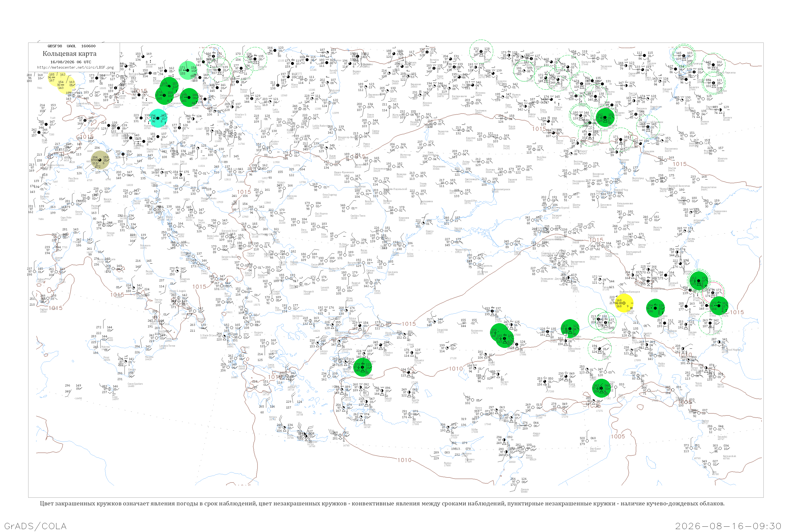Image resolution: width=798 pixels, height=532 pixels.
Task: Click the green circle near Akhisar
Action: [x=362, y=367]
